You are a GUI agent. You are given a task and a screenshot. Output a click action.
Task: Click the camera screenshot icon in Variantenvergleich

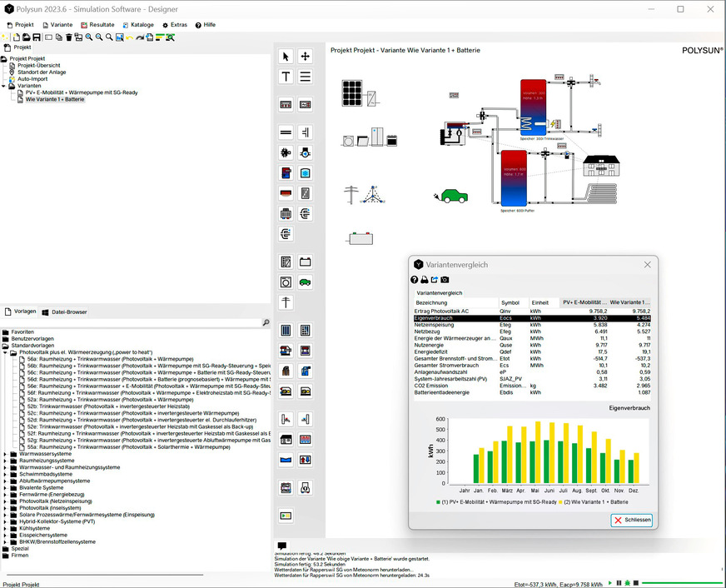[445, 280]
